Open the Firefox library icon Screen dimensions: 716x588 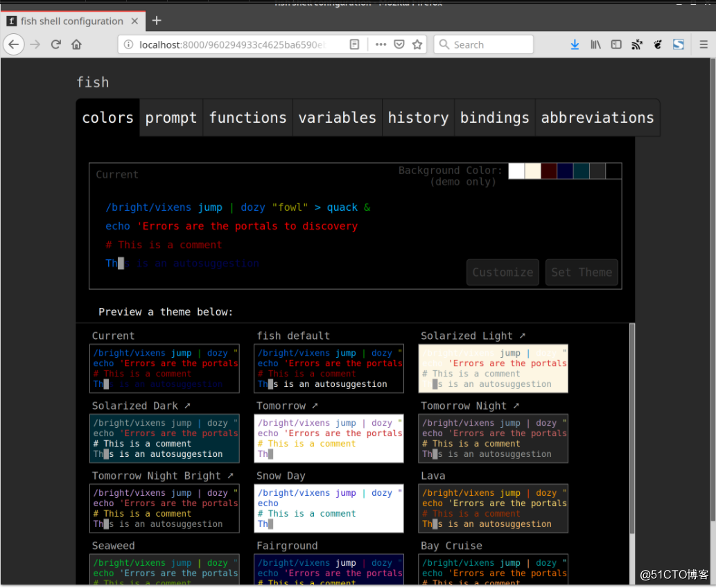[595, 44]
